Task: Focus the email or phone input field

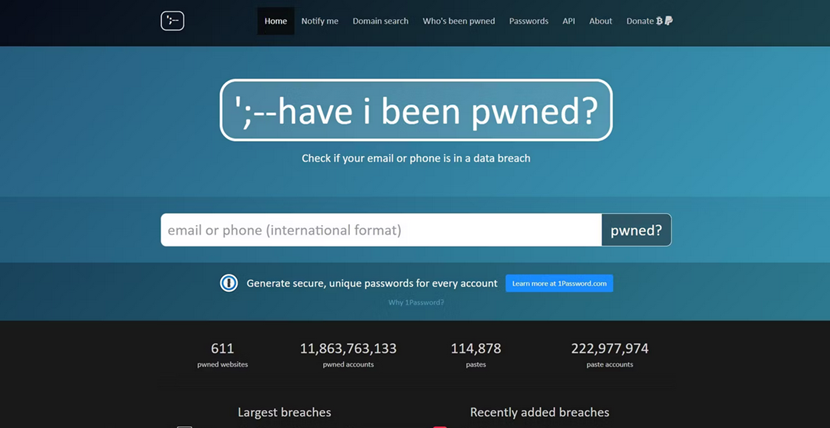Action: click(381, 230)
